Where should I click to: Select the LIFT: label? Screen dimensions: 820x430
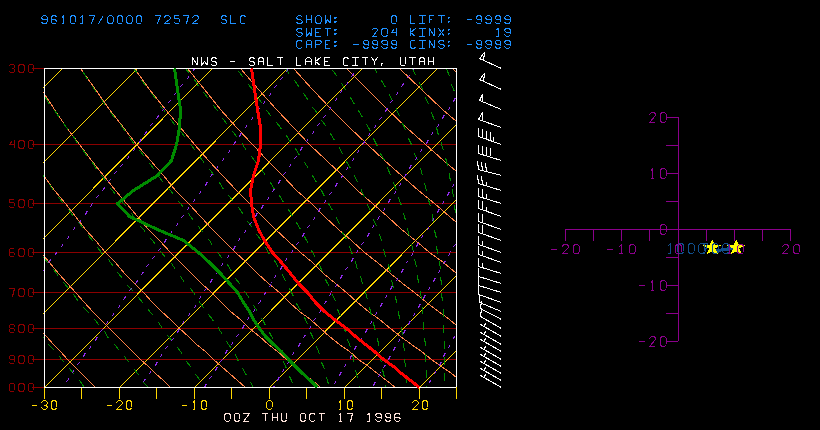(x=430, y=20)
